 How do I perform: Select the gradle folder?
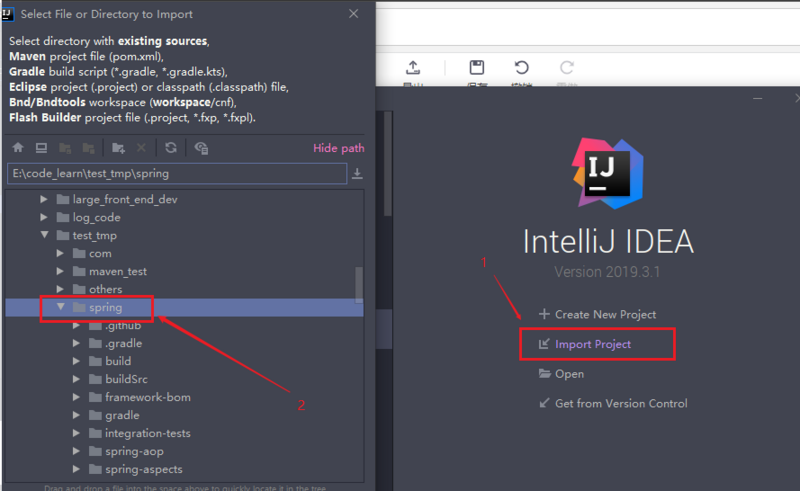122,415
